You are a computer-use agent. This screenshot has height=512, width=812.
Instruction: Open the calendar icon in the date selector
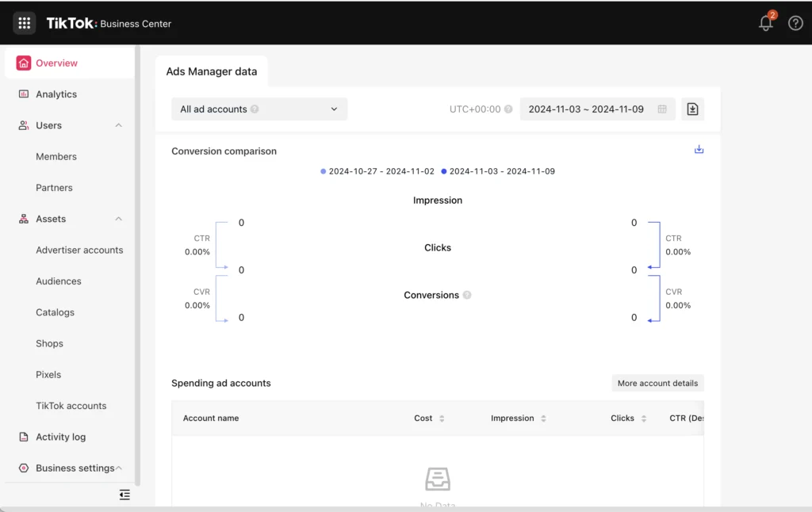[663, 109]
